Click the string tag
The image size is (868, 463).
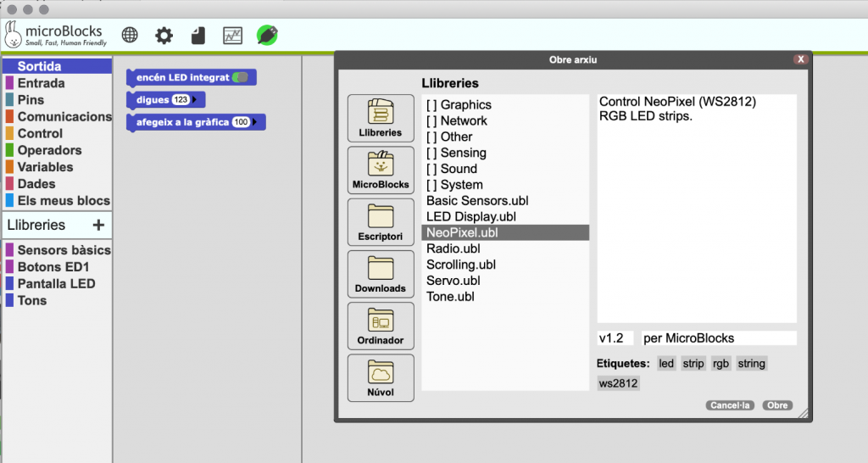tap(751, 363)
